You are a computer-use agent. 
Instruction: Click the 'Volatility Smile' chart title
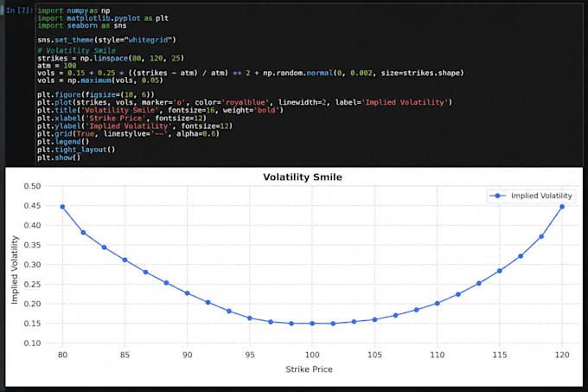point(303,177)
